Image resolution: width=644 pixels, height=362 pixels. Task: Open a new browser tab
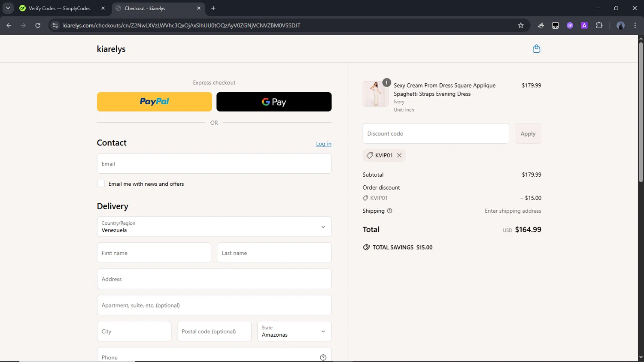tap(213, 8)
